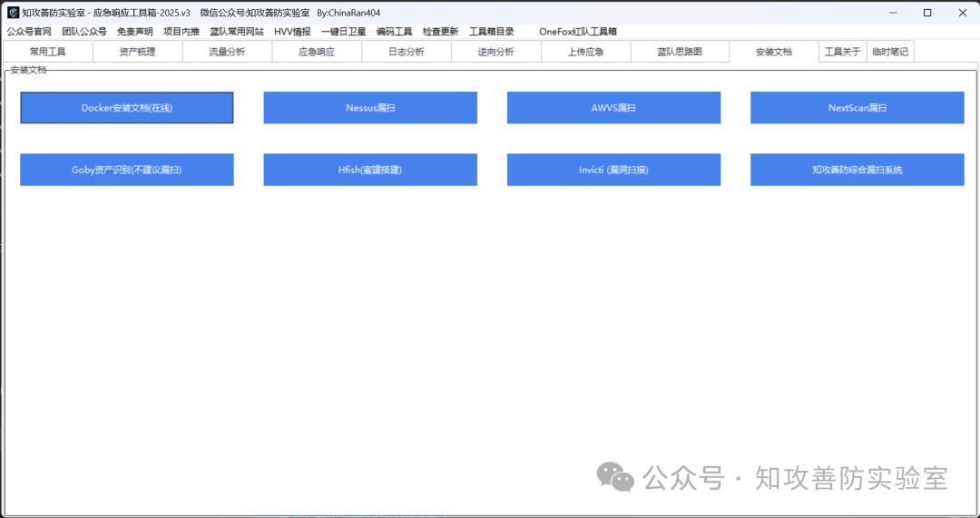
Task: Switch to the 日志分析 tab
Action: tap(407, 52)
